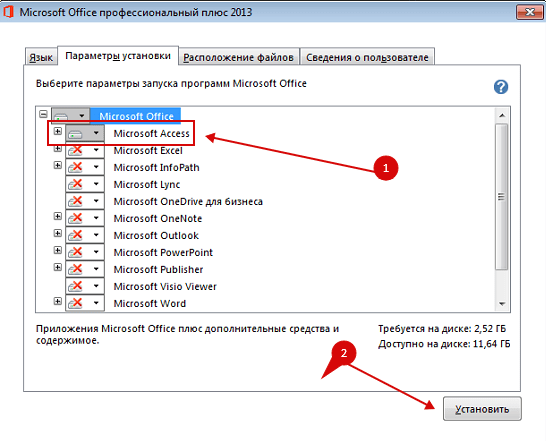Expand the Microsoft PowerPoint tree node
This screenshot has height=441, width=546.
(57, 250)
